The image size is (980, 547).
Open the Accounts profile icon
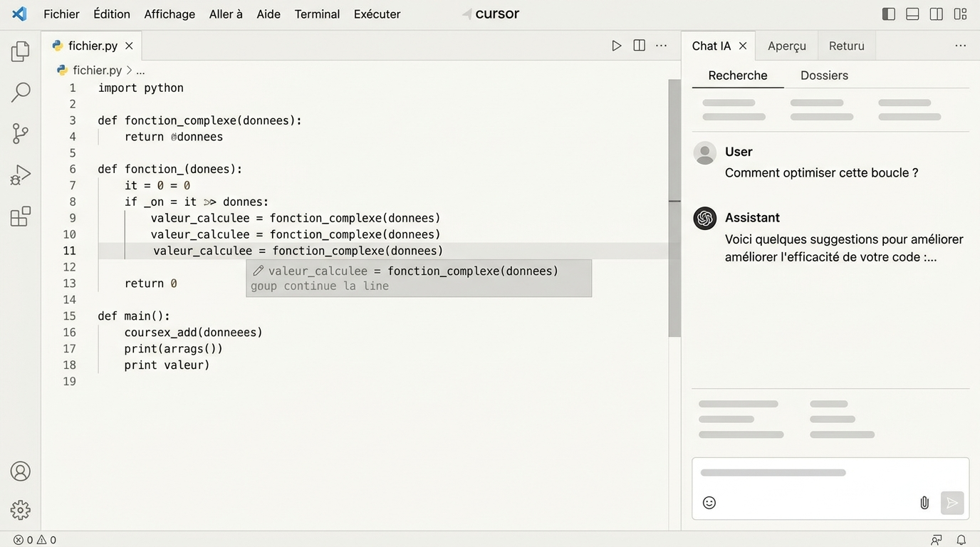tap(21, 472)
